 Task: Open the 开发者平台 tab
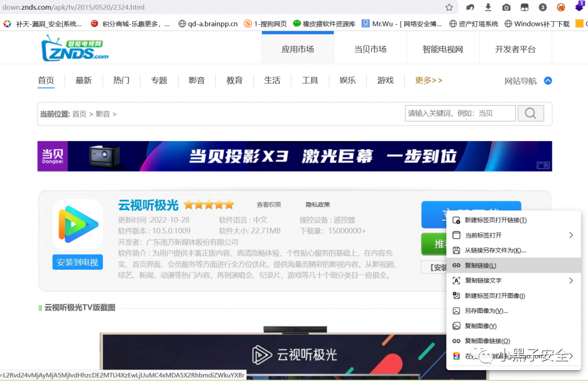tap(515, 49)
